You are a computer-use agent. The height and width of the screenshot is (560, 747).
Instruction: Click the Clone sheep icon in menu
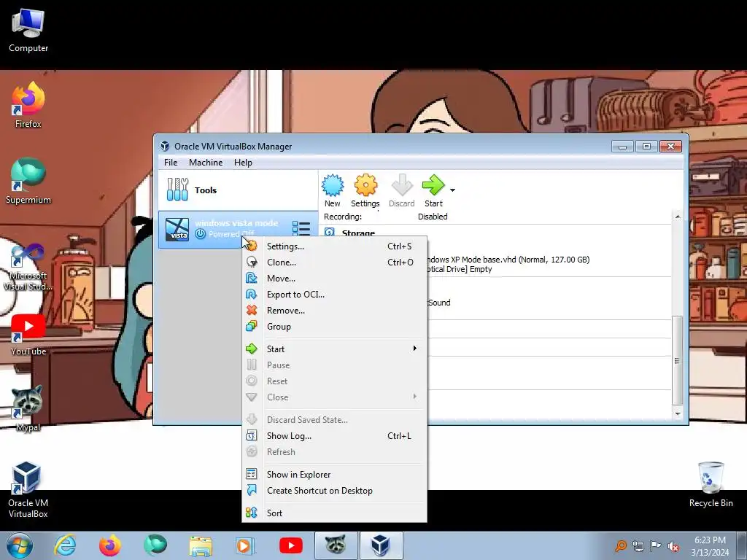coord(252,262)
